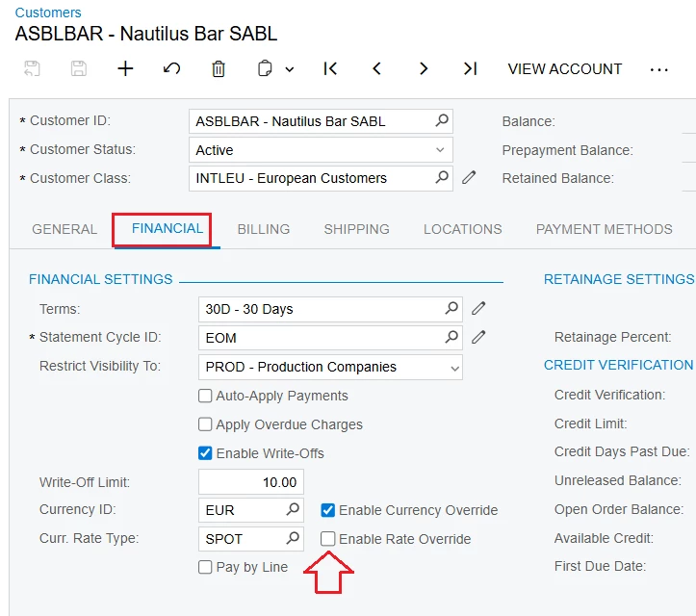696x616 pixels.
Task: Click the clipboard copy icon
Action: point(265,68)
